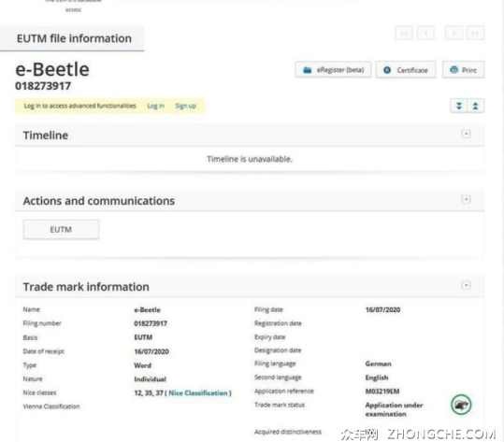Screen dimensions: 504x442
Task: Click the Log in link
Action: (x=155, y=106)
